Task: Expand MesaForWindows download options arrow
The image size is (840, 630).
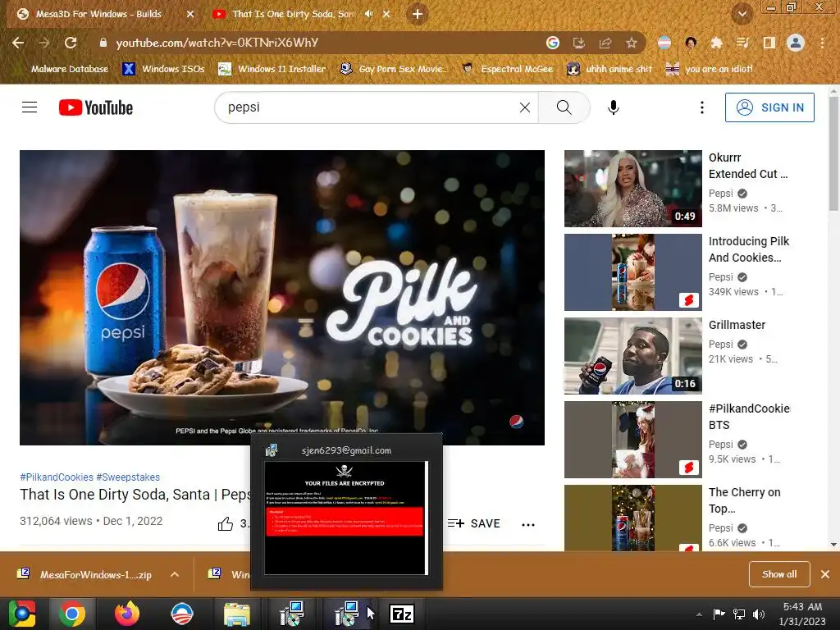Action: 175,574
